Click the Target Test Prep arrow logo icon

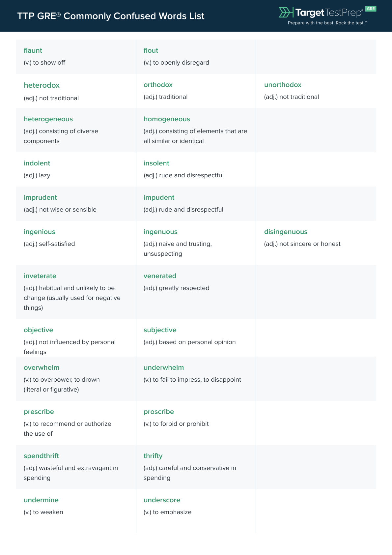point(286,13)
